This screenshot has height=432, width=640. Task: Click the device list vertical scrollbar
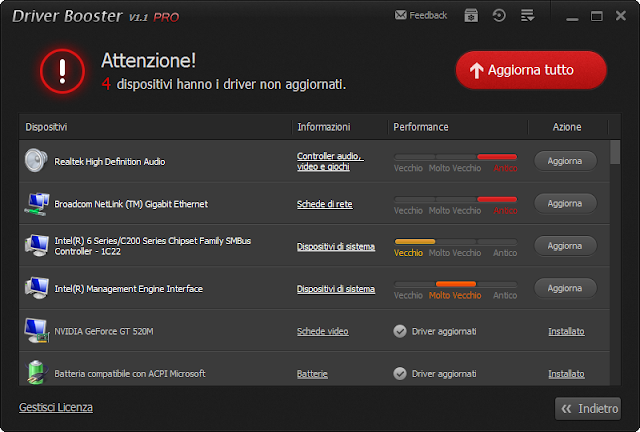615,260
